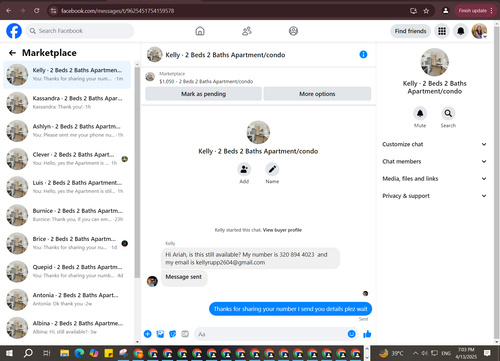Open the Notifications bell in header
Screen dimensions: 500x361
[461, 31]
